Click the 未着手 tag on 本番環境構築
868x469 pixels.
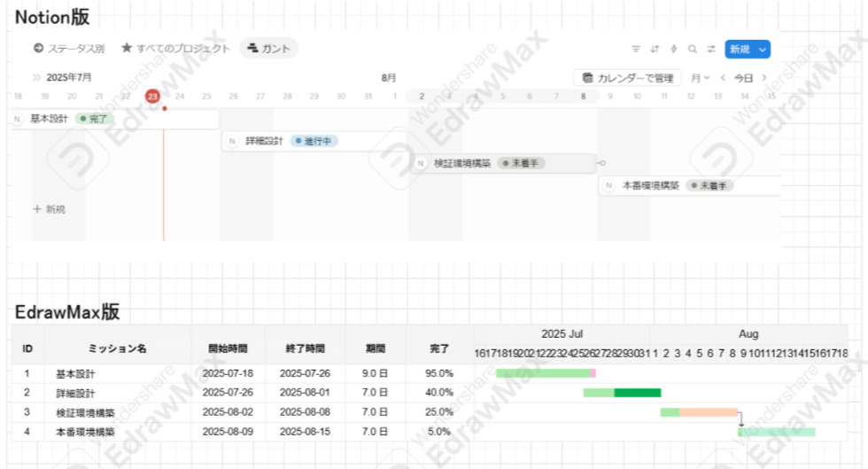point(709,185)
